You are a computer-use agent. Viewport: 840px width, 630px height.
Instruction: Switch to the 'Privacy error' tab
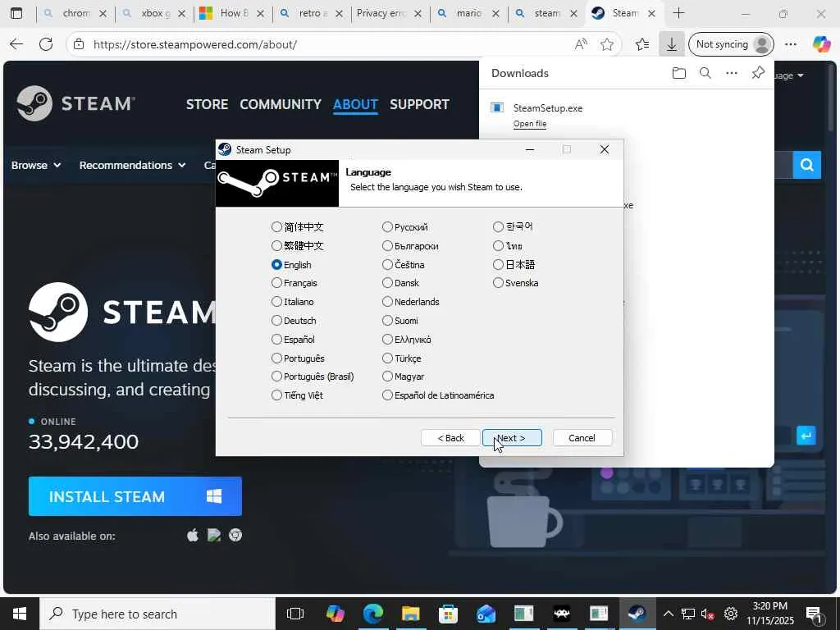click(381, 13)
